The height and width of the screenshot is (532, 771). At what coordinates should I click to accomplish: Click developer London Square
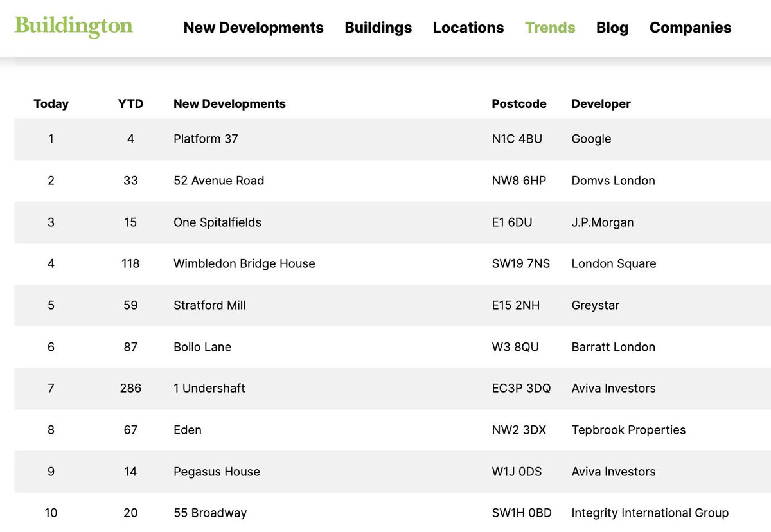click(x=614, y=263)
